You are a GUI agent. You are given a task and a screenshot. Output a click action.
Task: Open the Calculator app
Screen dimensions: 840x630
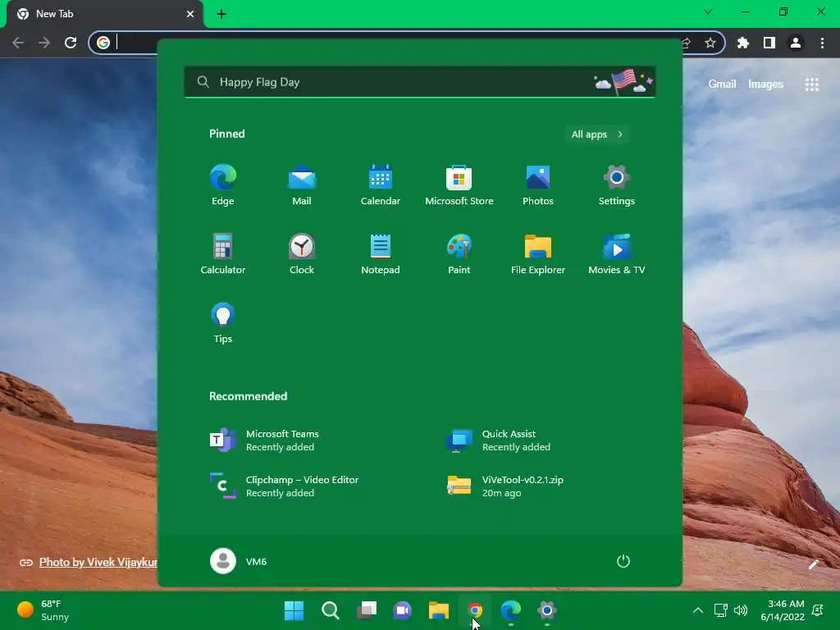pos(223,254)
